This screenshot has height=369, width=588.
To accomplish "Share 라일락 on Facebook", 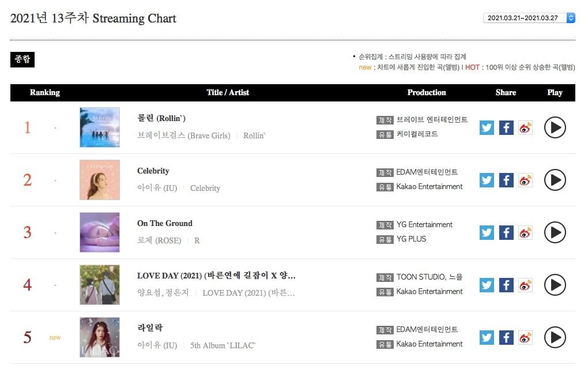I will click(506, 337).
